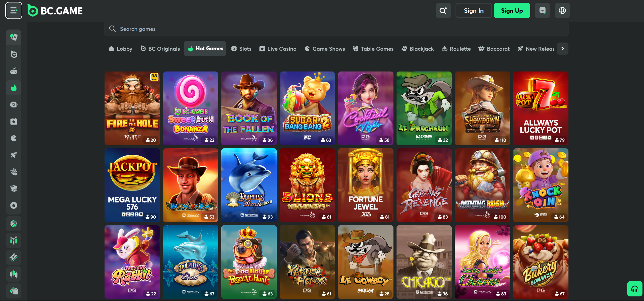Image resolution: width=644 pixels, height=301 pixels.
Task: Open sidebar BC Originals icon
Action: pos(14,54)
